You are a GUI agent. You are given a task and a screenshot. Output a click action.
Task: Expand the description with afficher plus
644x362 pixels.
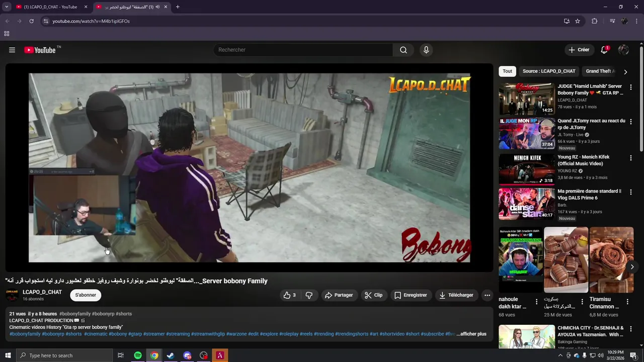pos(471,334)
